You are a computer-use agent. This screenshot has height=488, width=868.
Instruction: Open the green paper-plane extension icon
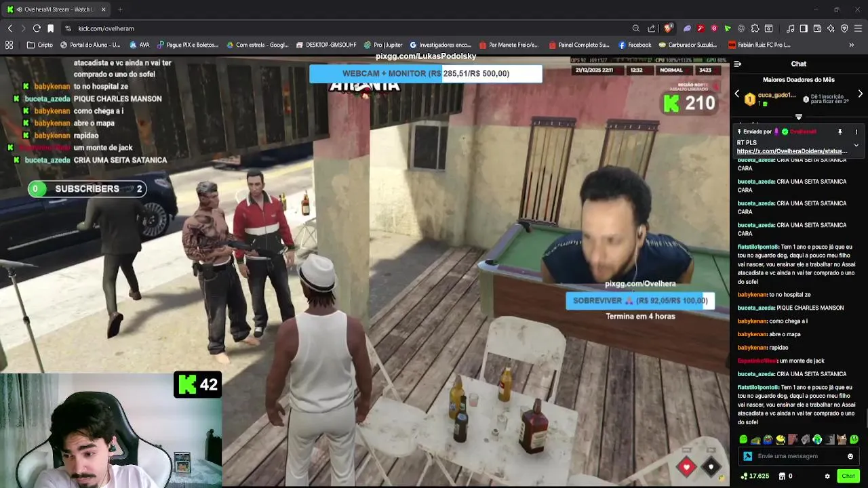coord(728,28)
